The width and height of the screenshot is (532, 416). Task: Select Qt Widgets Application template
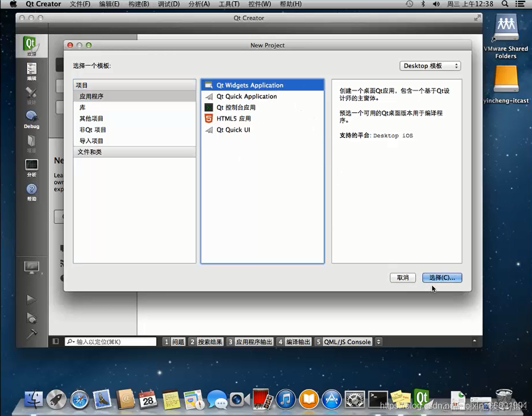click(262, 85)
